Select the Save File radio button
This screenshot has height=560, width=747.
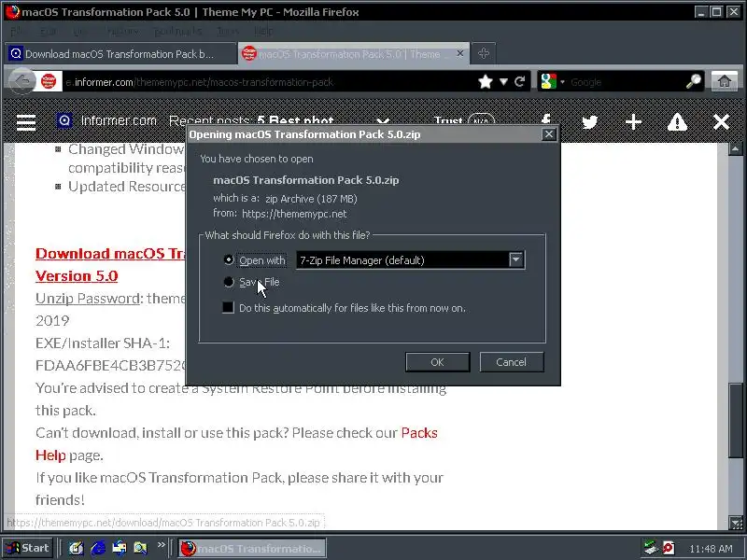click(229, 282)
